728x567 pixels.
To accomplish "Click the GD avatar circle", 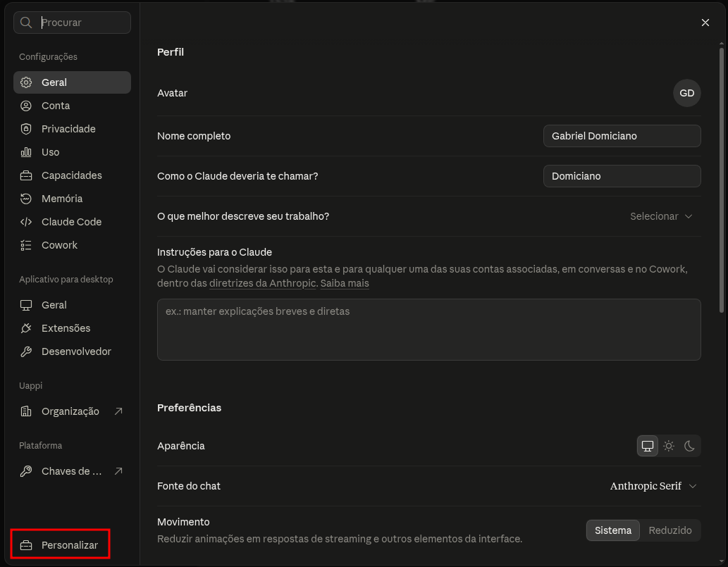I will point(686,93).
